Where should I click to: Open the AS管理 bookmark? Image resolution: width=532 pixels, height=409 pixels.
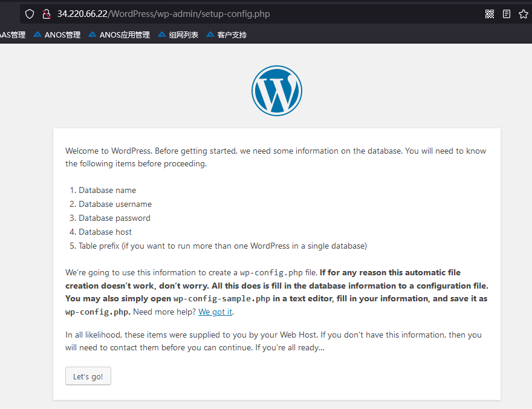coord(13,35)
